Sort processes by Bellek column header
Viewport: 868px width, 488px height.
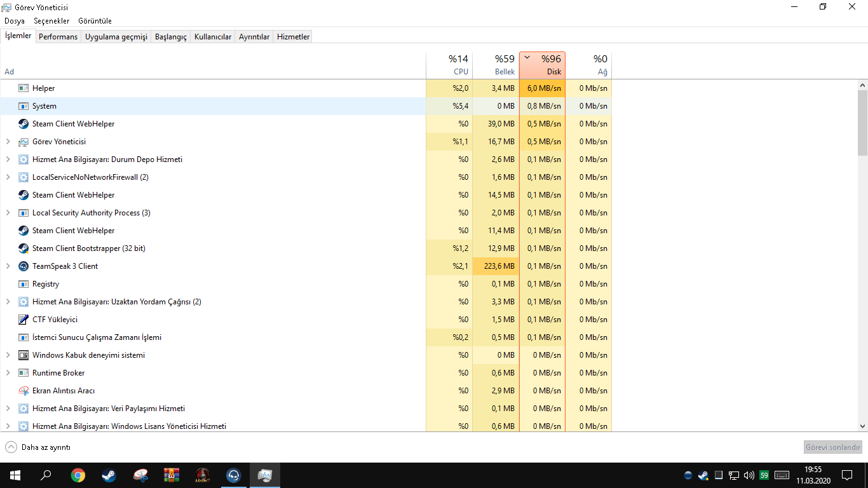point(496,65)
